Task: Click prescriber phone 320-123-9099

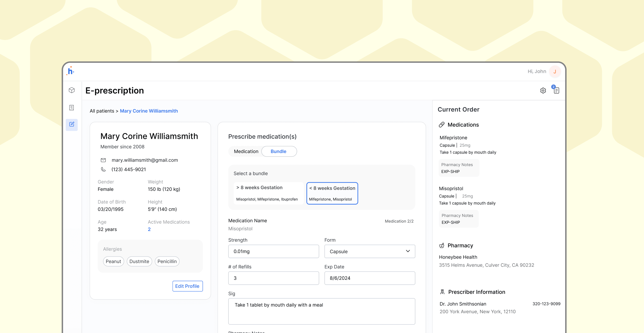Action: (x=546, y=304)
